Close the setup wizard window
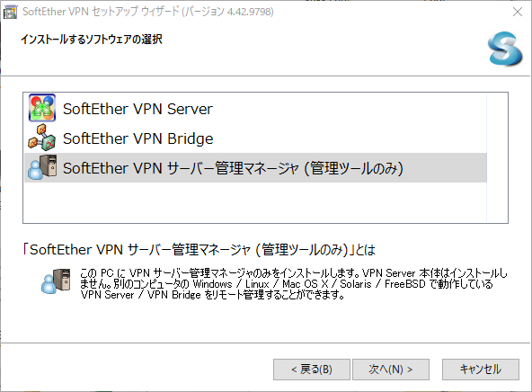This screenshot has width=532, height=392. click(518, 12)
